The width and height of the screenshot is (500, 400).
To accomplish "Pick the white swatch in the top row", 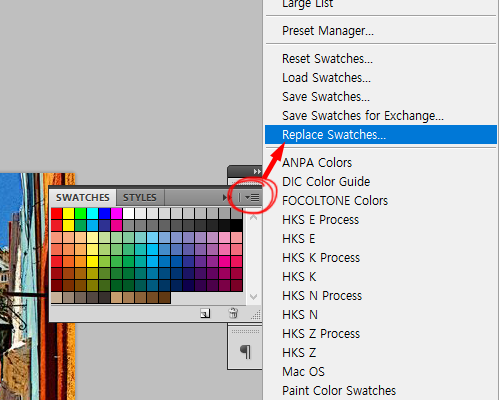I will (x=129, y=213).
